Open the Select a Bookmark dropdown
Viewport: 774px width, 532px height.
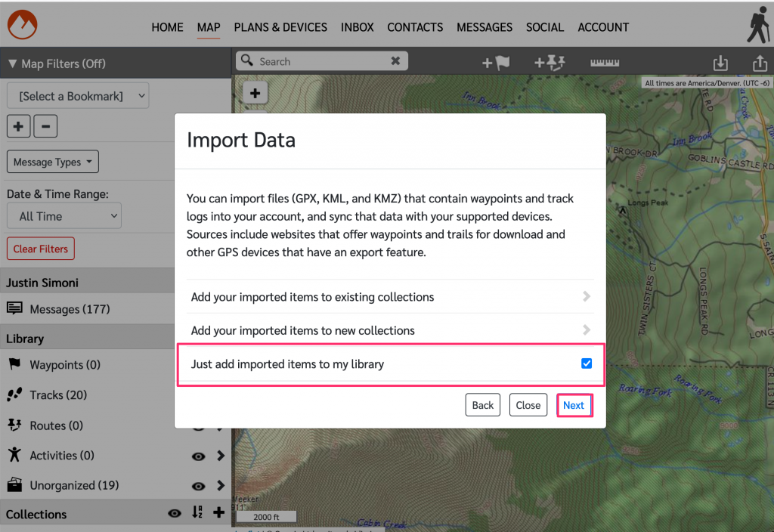pyautogui.click(x=78, y=96)
